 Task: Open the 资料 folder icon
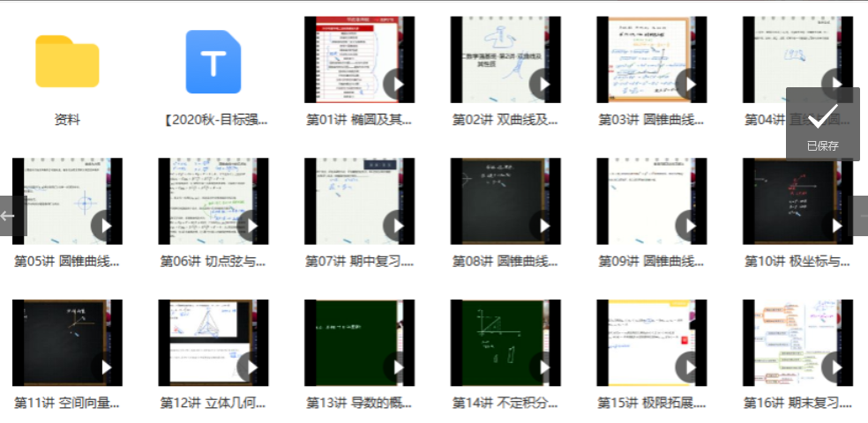(67, 61)
